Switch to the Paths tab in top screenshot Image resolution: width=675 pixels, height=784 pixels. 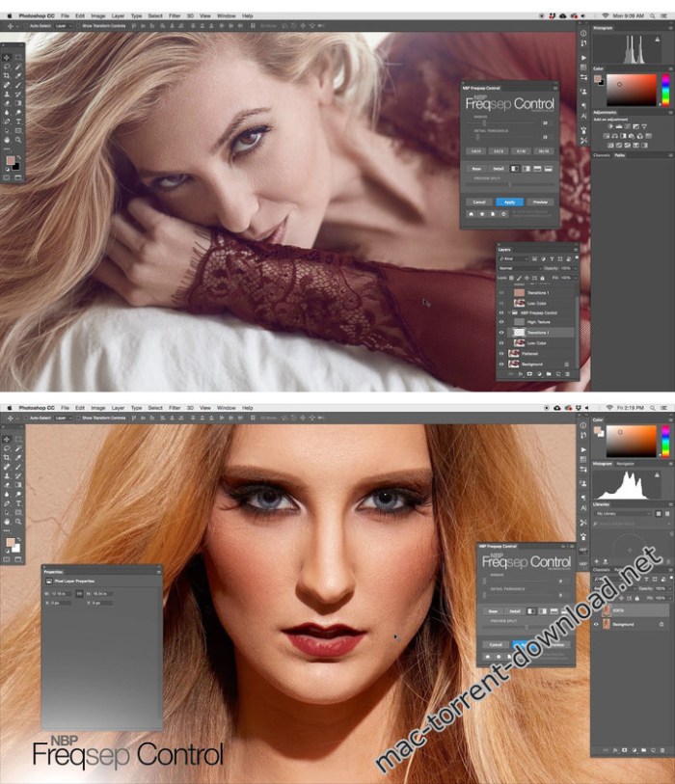[619, 155]
